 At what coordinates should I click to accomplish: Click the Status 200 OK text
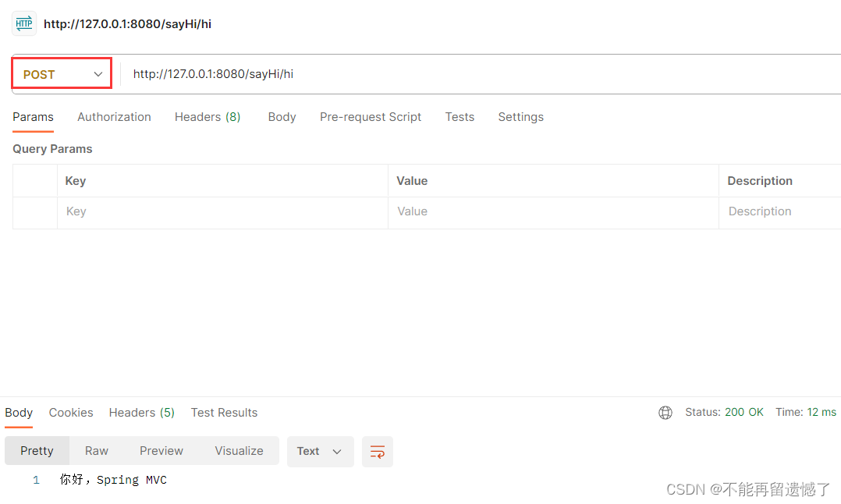[724, 412]
